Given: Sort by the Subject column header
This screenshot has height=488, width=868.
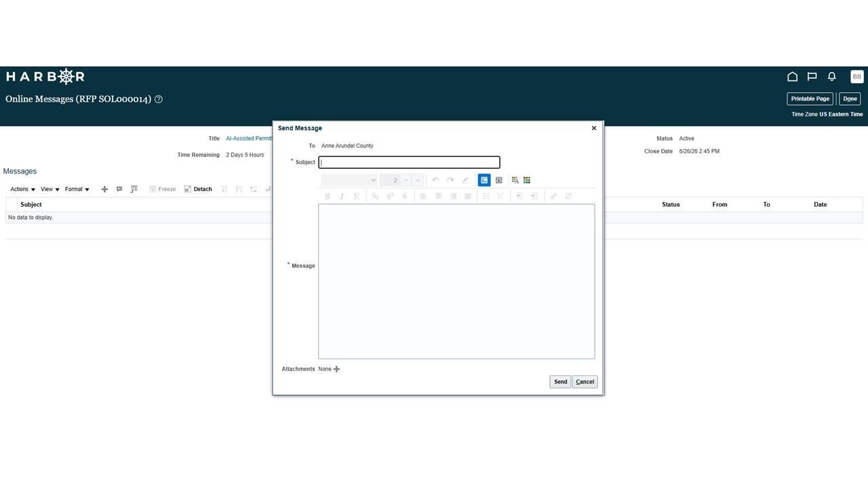Looking at the screenshot, I should (x=31, y=204).
